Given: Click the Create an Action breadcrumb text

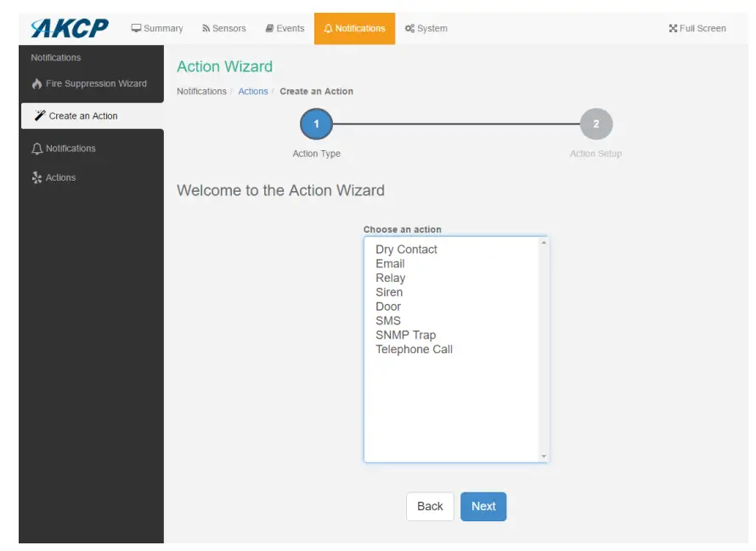Looking at the screenshot, I should pyautogui.click(x=316, y=92).
